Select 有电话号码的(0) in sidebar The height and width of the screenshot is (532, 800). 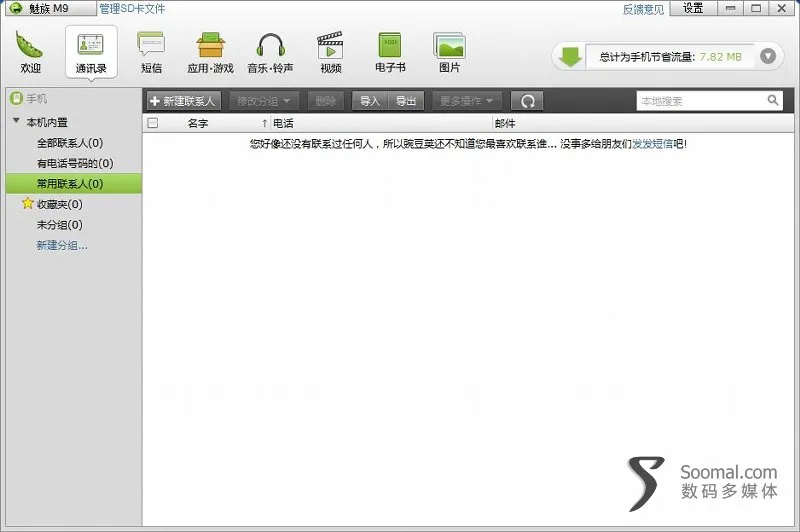tap(74, 163)
